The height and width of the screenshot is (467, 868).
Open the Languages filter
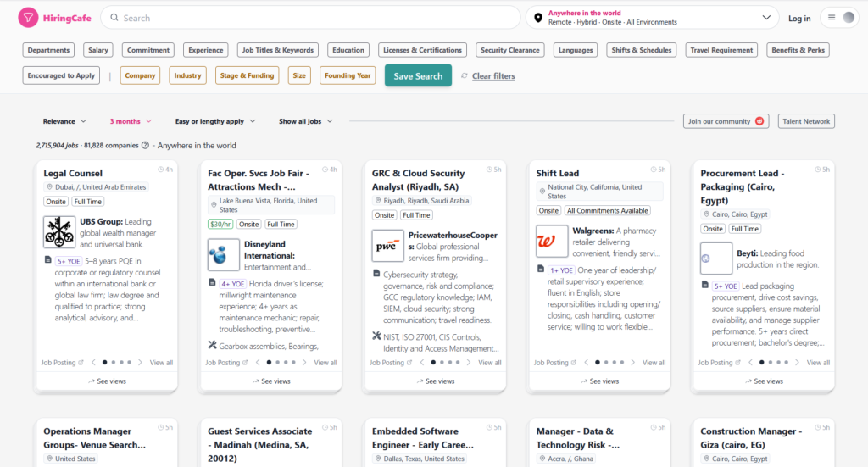coord(576,50)
